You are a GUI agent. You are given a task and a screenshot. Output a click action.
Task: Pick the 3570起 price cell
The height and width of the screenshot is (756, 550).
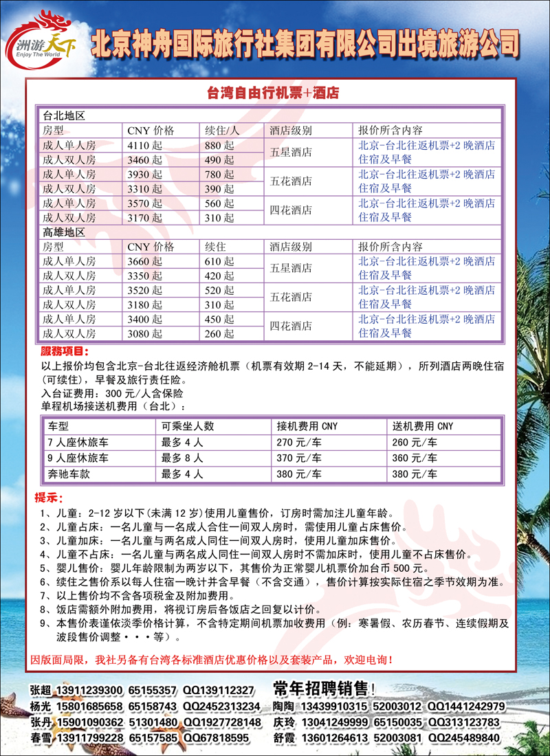point(145,203)
